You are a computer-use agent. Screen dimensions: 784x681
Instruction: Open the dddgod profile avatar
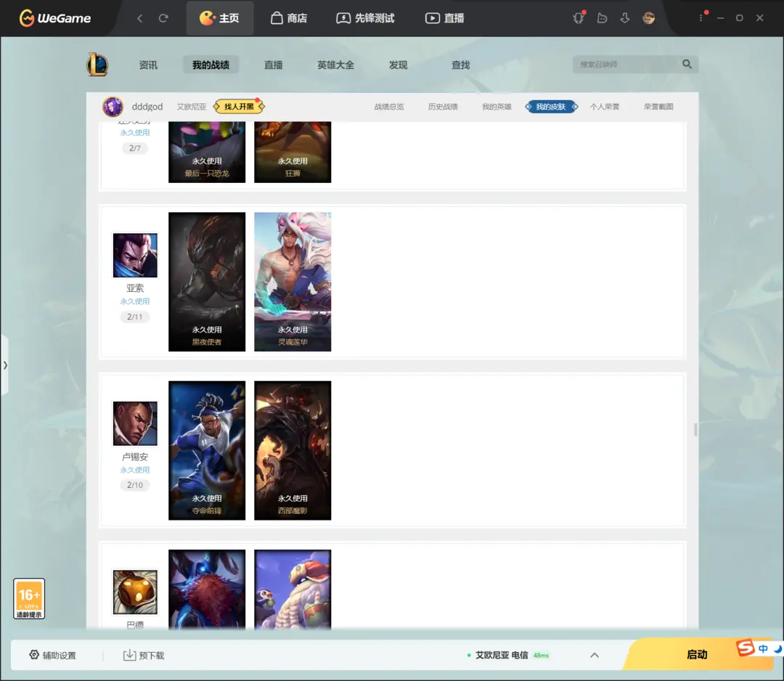pos(113,107)
